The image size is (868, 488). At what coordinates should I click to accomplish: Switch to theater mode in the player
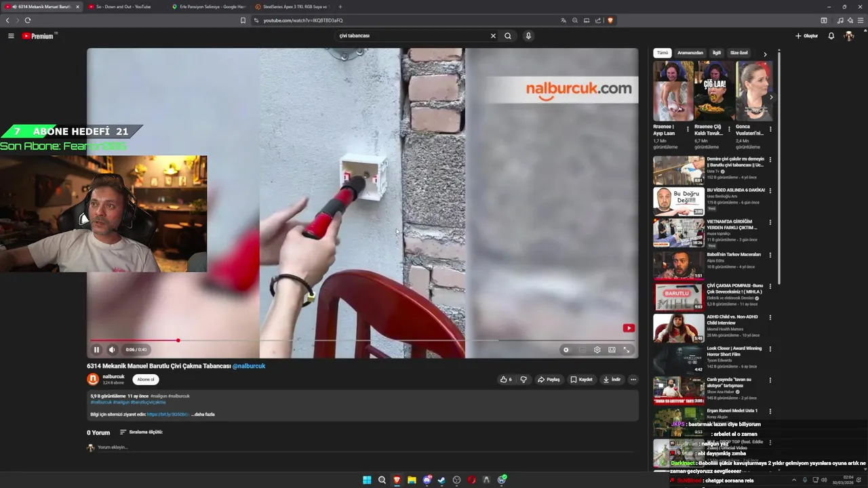(612, 350)
